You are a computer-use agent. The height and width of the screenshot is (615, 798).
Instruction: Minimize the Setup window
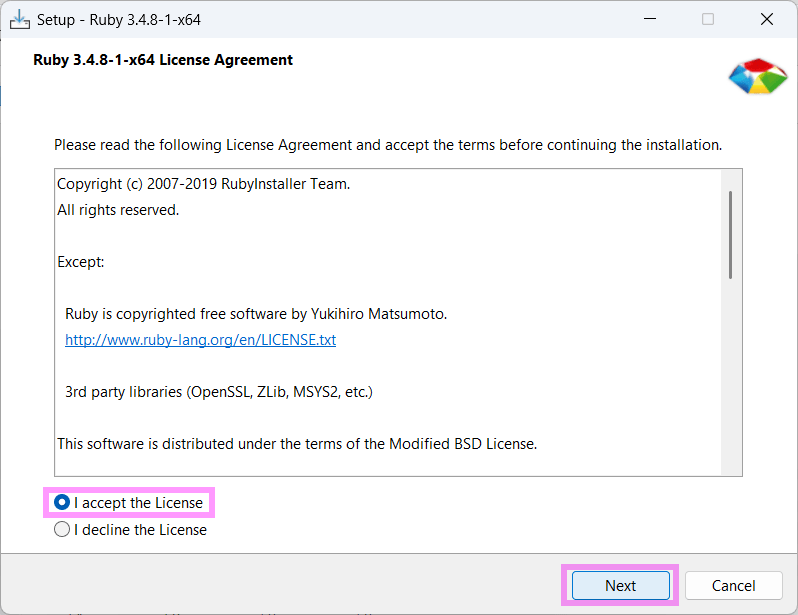click(x=651, y=19)
